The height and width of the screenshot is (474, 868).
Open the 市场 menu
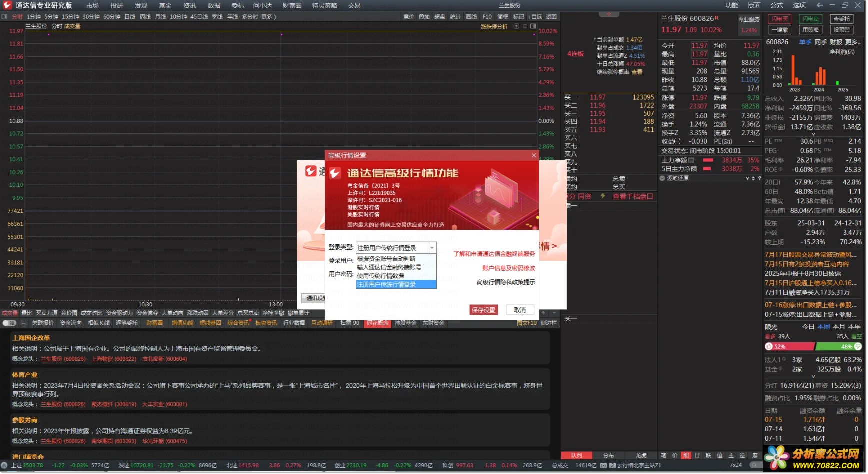coord(92,5)
